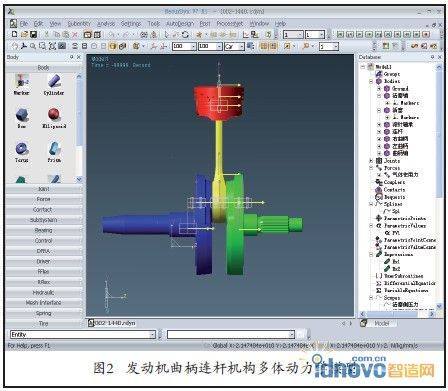Image resolution: width=448 pixels, height=391 pixels.
Task: Open the File menu
Action: (24, 24)
